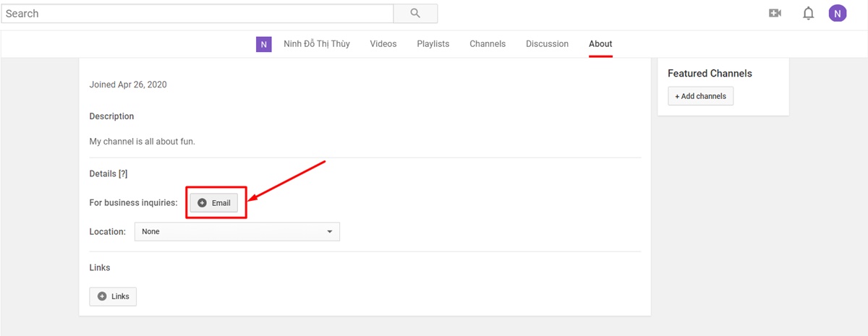The image size is (868, 336).
Task: Go to the Channels tab
Action: pyautogui.click(x=488, y=44)
